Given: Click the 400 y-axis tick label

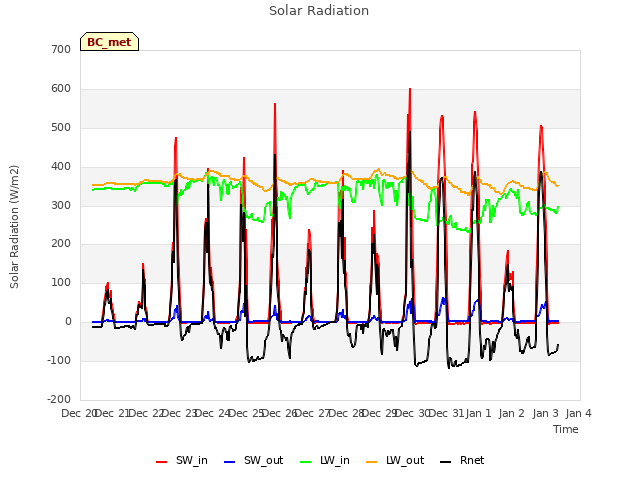Looking at the screenshot, I should (61, 167).
